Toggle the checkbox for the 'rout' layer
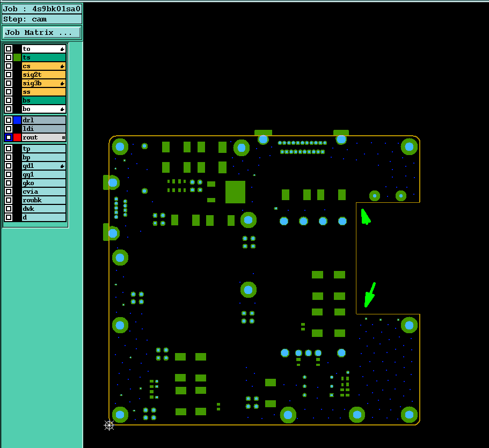The width and height of the screenshot is (489, 448). (x=9, y=137)
